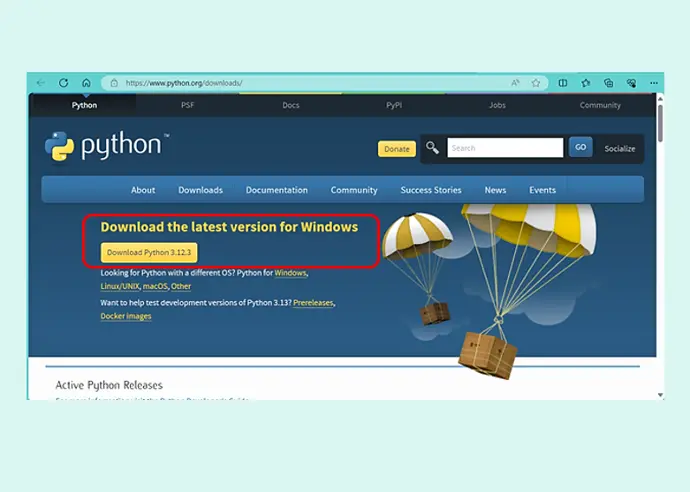View site info lock icon
The height and width of the screenshot is (492, 690).
(x=115, y=83)
